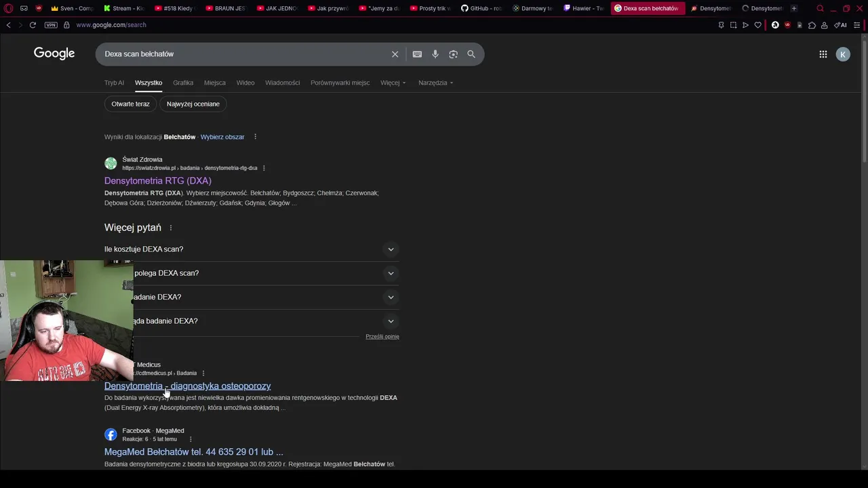Open Porównywarki miejsc tab
Image resolution: width=868 pixels, height=488 pixels.
click(x=340, y=83)
